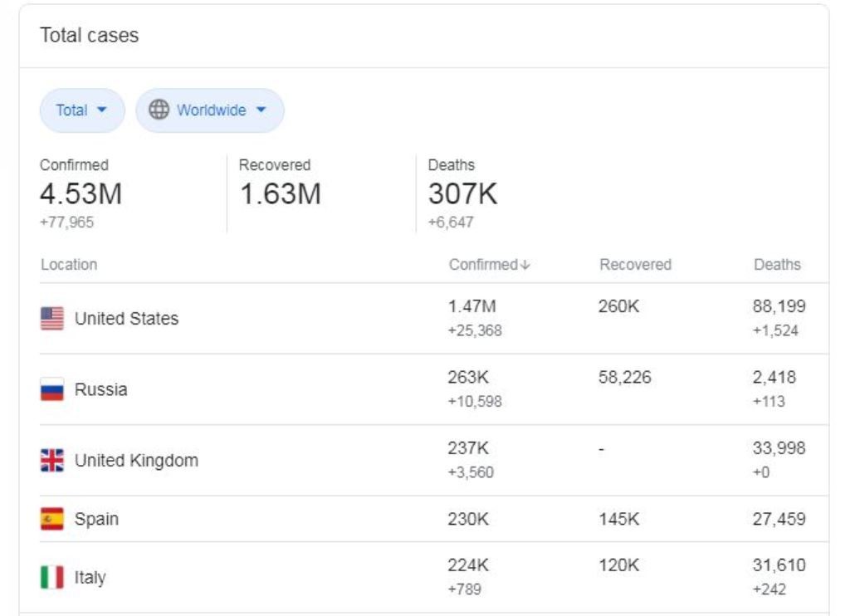Screen dimensions: 850x616
Task: Sort table by Deaths column
Action: click(x=777, y=265)
